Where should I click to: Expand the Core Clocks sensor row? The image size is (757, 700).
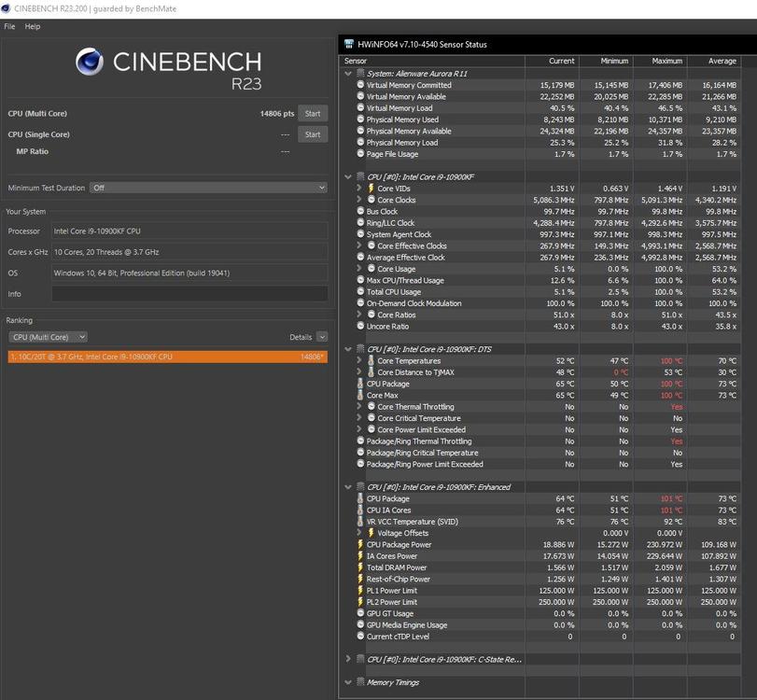[x=359, y=200]
